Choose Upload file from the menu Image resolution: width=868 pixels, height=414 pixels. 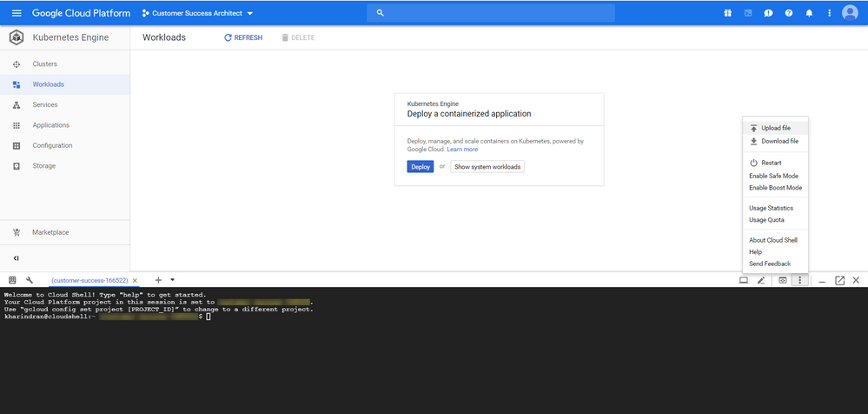coord(776,128)
